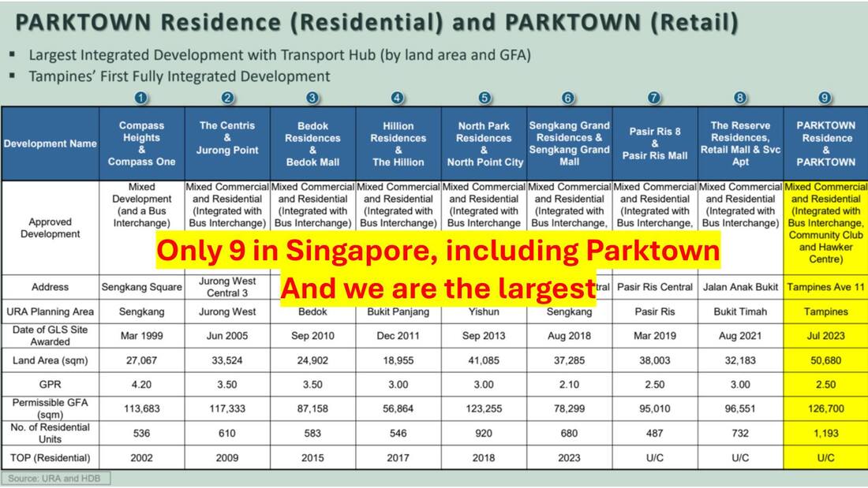Click the 'Mar 1999' date cell
868x488 pixels.
[x=142, y=336]
